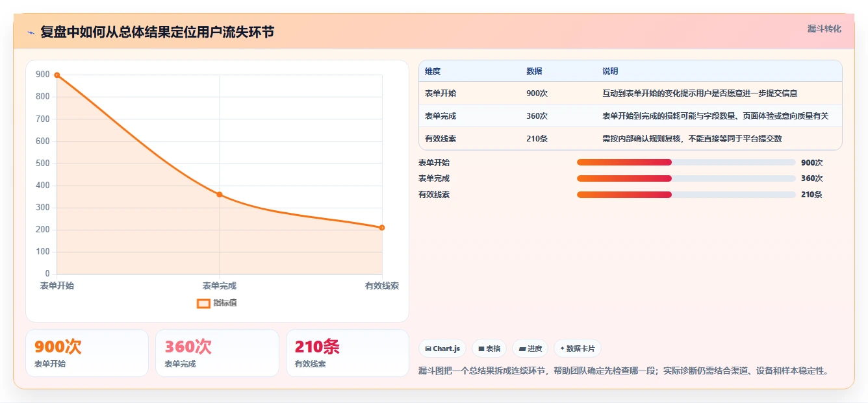
Task: Click the 360次 value beside progress bar
Action: 812,178
